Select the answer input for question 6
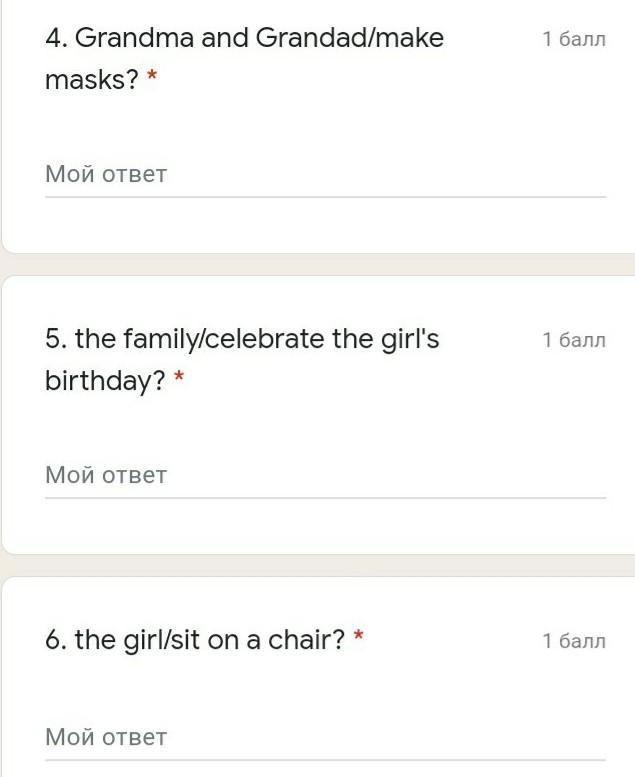This screenshot has height=777, width=635. click(x=325, y=738)
